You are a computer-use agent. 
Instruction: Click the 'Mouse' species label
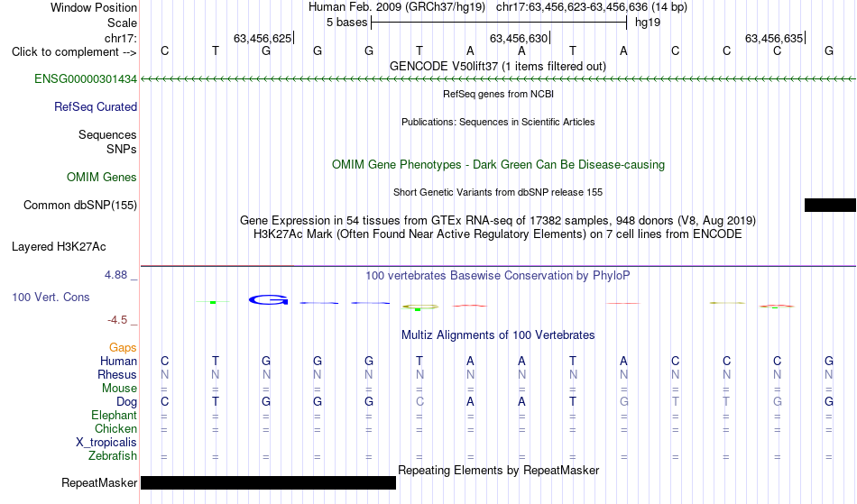tap(119, 389)
